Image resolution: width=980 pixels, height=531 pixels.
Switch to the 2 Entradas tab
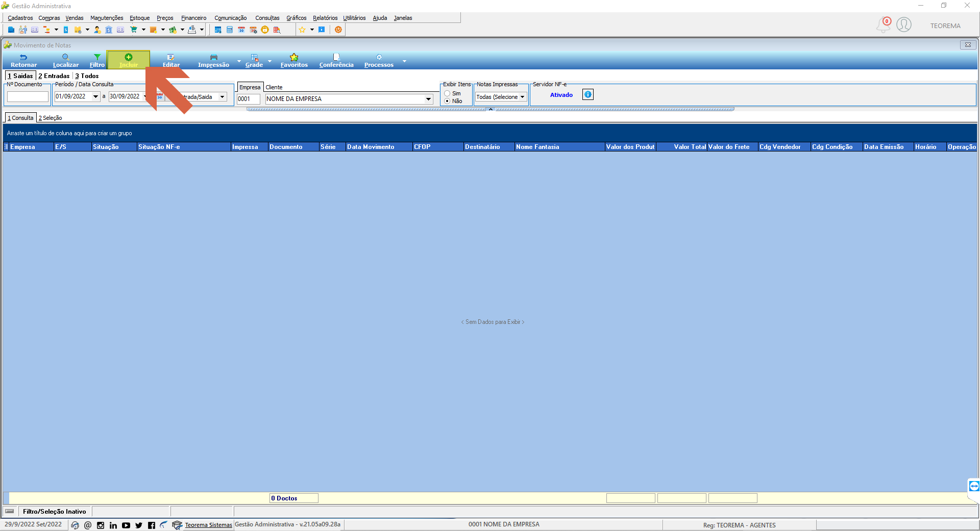pos(54,76)
